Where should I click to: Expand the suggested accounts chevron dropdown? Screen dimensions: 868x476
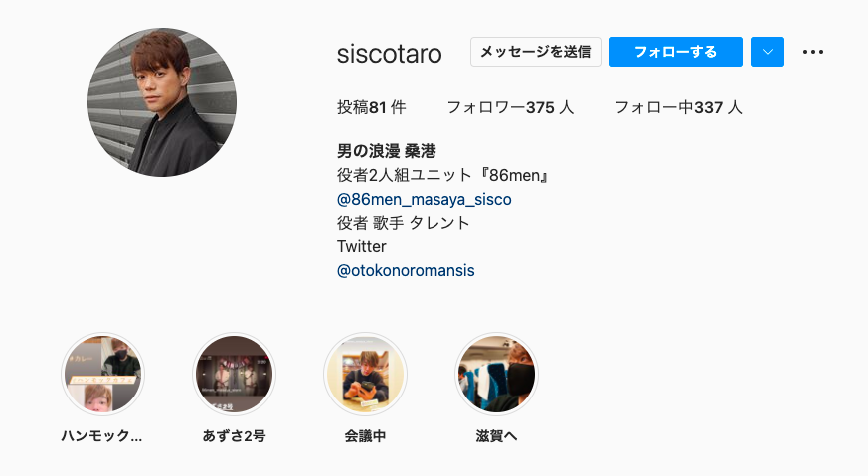click(x=768, y=52)
